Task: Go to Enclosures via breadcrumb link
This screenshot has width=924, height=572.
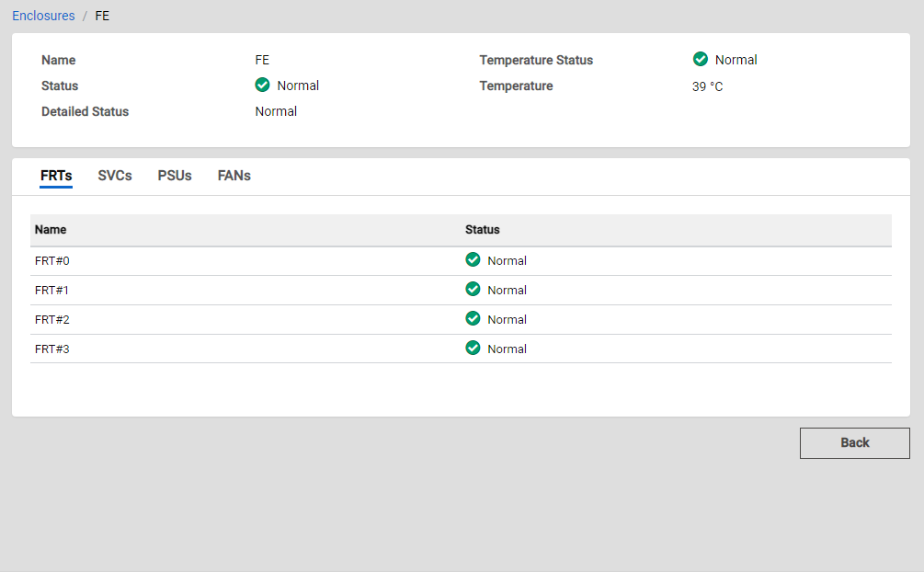Action: coord(43,16)
